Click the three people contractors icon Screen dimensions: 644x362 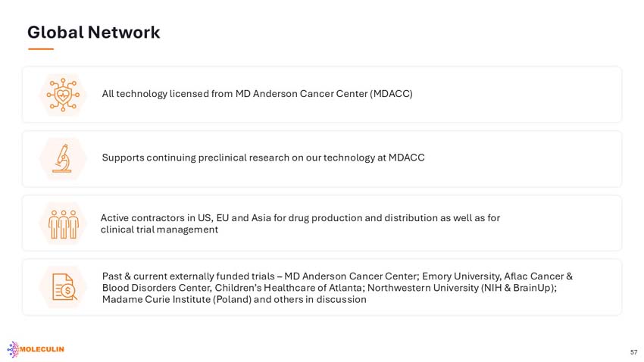click(63, 224)
